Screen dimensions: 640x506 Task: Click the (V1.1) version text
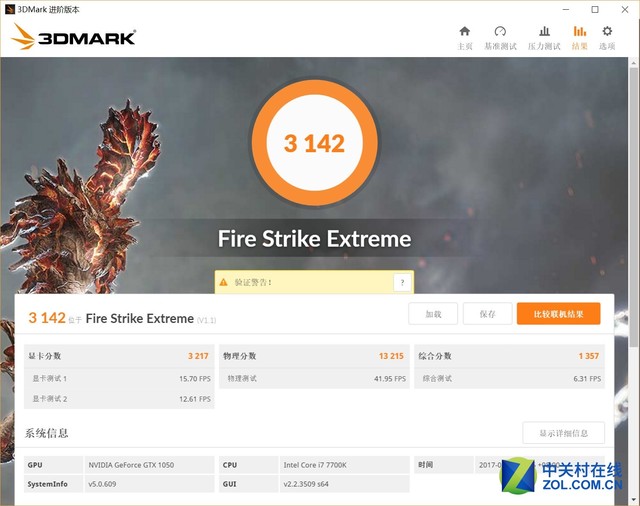207,320
